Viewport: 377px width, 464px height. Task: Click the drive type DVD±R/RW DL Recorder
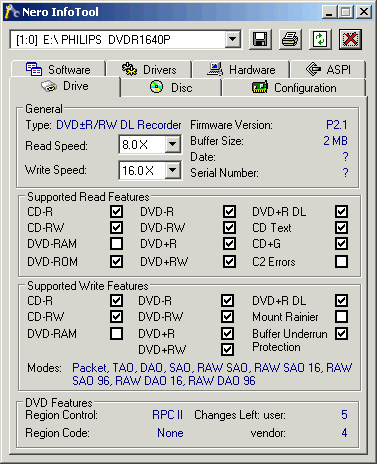point(119,125)
